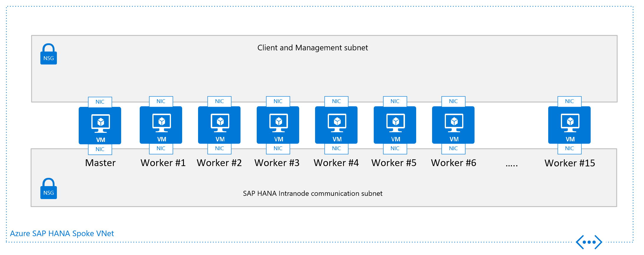Select the Worker #2 VM icon
The width and height of the screenshot is (644, 255).
(219, 125)
